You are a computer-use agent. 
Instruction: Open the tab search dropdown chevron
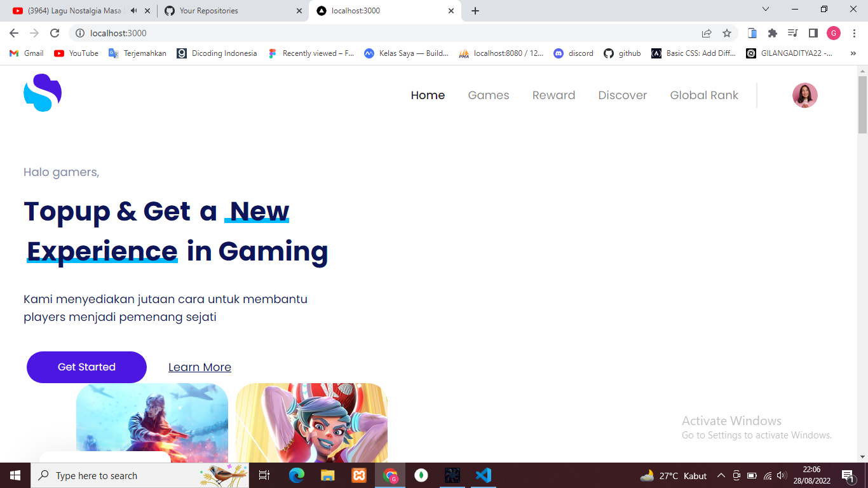pos(765,10)
